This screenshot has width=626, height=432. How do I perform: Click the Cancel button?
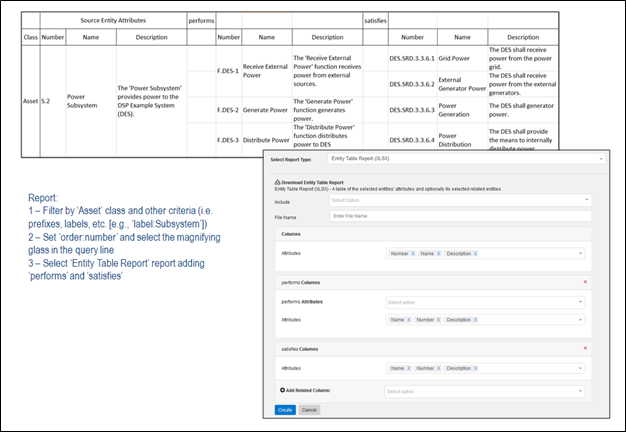[310, 410]
